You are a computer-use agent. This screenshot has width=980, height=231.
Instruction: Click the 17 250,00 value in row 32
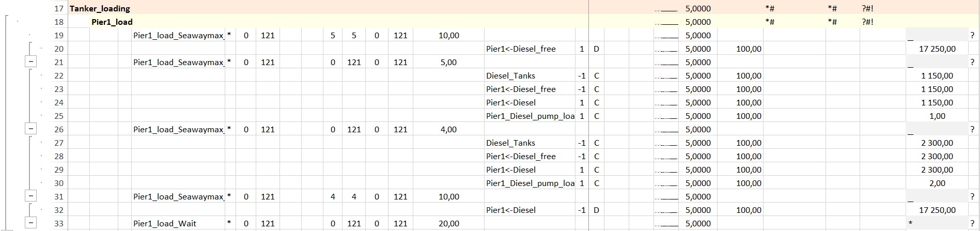937,210
